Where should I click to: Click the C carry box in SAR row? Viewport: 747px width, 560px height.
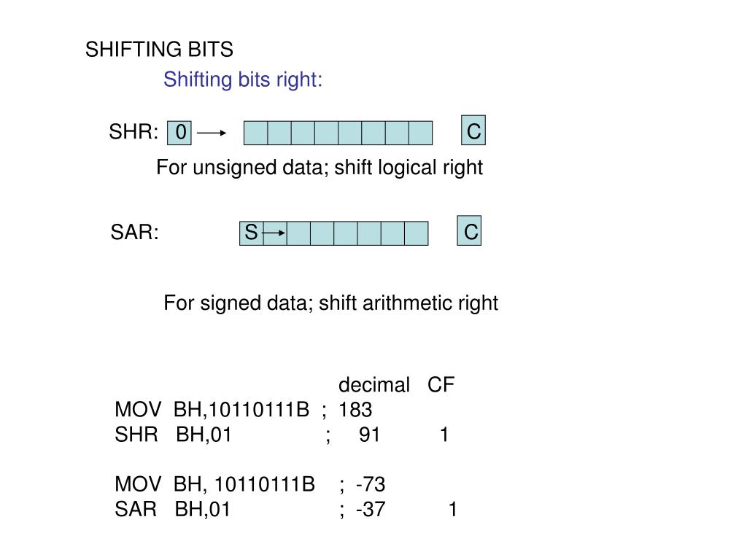click(x=469, y=230)
